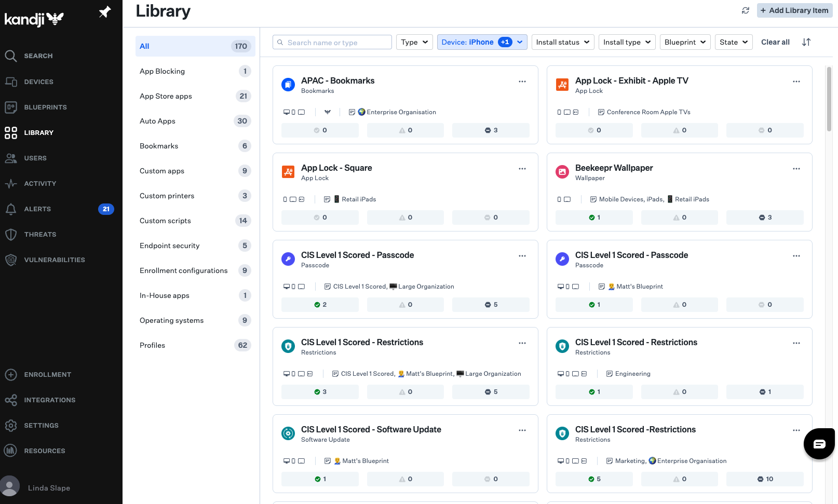Screen dimensions: 838x504
Task: Select In-House apps category
Action: 195,295
